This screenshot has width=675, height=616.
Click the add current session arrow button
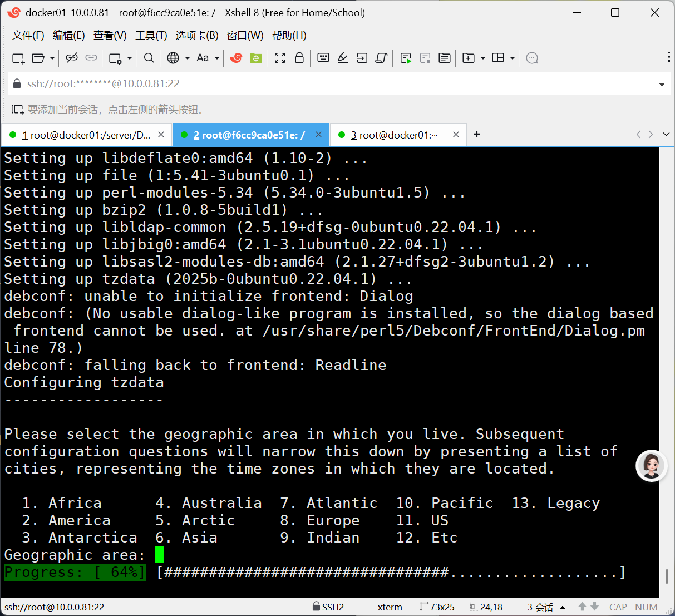click(18, 110)
